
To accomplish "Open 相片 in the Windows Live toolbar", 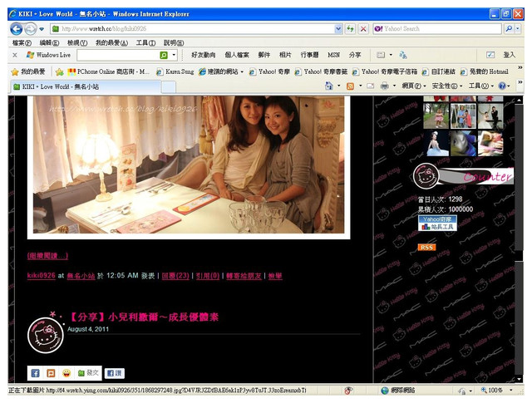I will pyautogui.click(x=285, y=55).
